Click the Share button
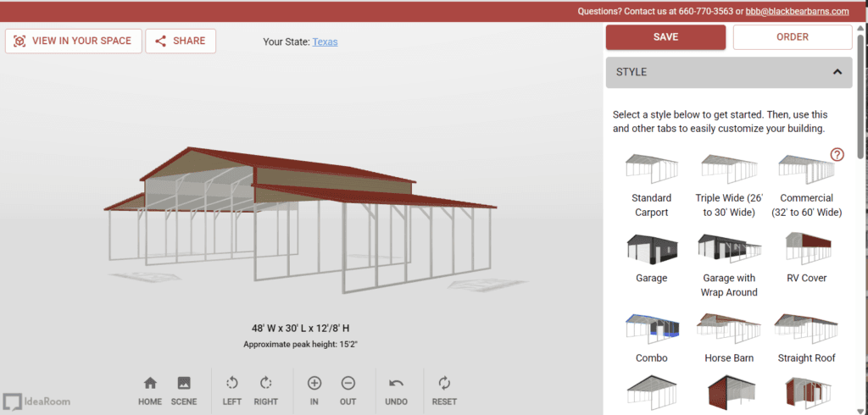868x415 pixels. click(181, 41)
